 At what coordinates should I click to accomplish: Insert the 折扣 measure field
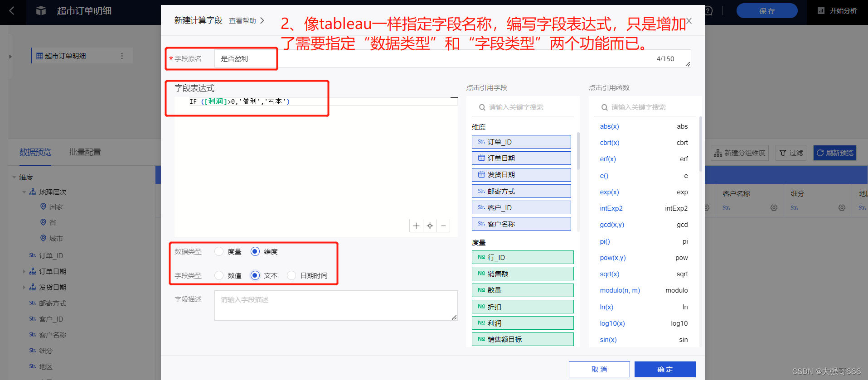pos(523,307)
